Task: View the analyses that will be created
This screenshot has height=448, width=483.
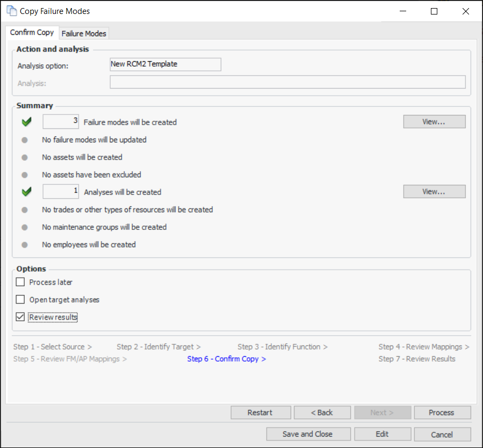Action: coord(434,192)
